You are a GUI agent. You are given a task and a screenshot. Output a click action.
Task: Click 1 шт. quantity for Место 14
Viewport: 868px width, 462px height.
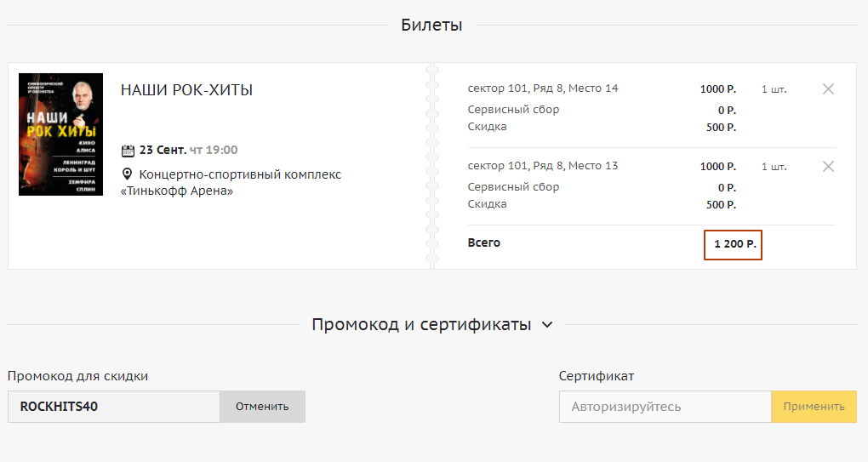(x=774, y=89)
